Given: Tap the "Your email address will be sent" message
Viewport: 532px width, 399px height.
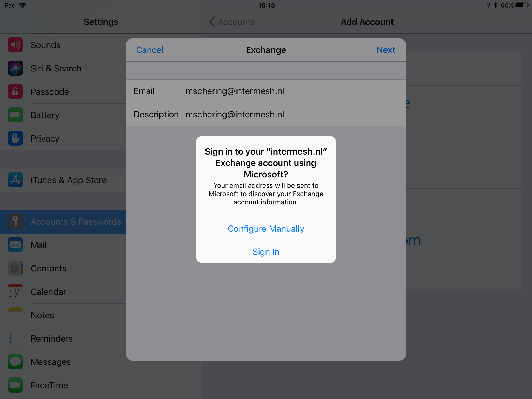Looking at the screenshot, I should click(x=266, y=194).
